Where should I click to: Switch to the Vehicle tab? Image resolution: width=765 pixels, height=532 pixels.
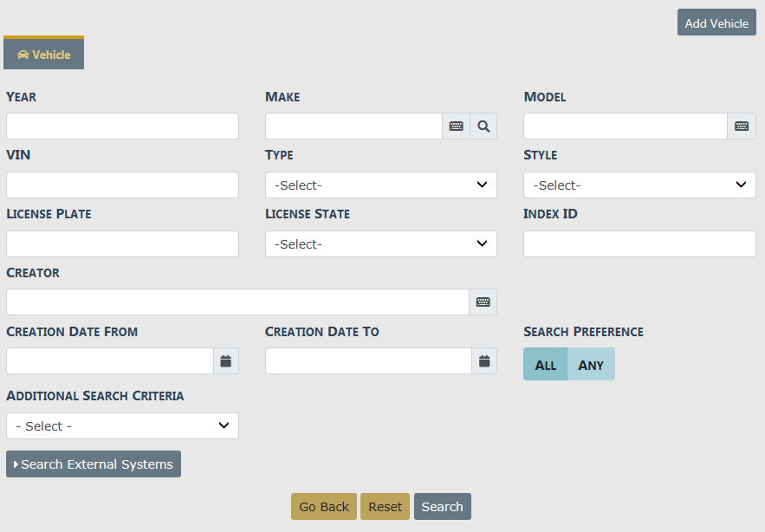tap(44, 55)
